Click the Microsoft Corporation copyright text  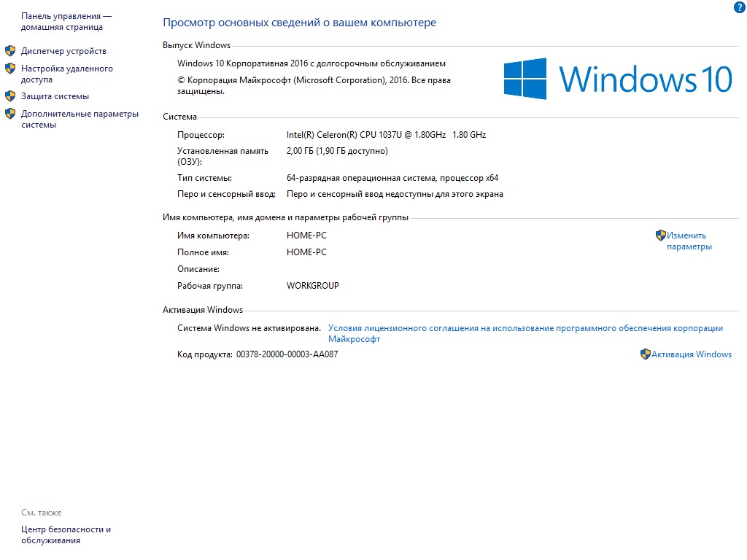(314, 85)
